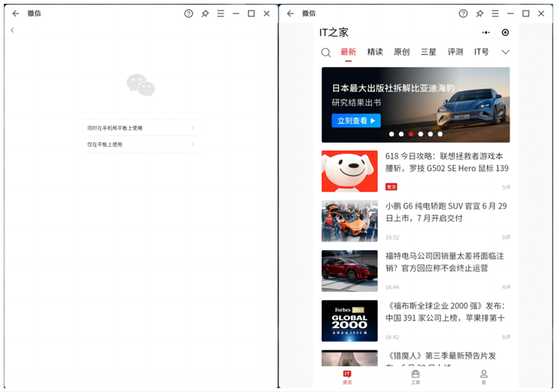The width and height of the screenshot is (557, 392).
Task: Click timestamp 16:44 under 福特 article
Action: coord(392,287)
